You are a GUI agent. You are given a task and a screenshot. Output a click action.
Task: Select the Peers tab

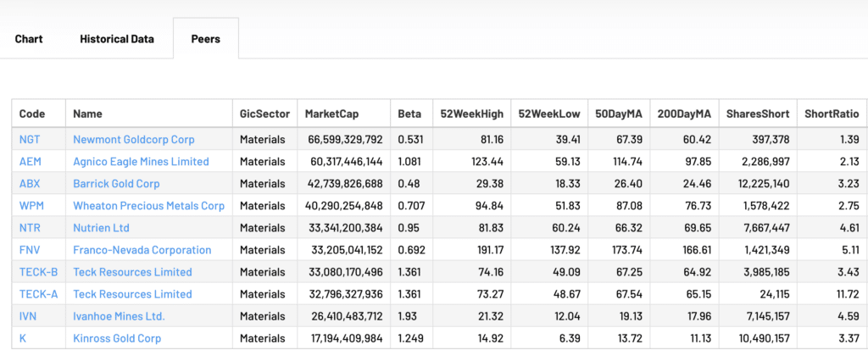205,39
